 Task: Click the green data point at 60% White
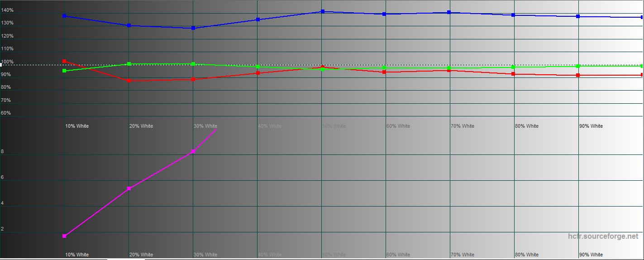click(384, 67)
